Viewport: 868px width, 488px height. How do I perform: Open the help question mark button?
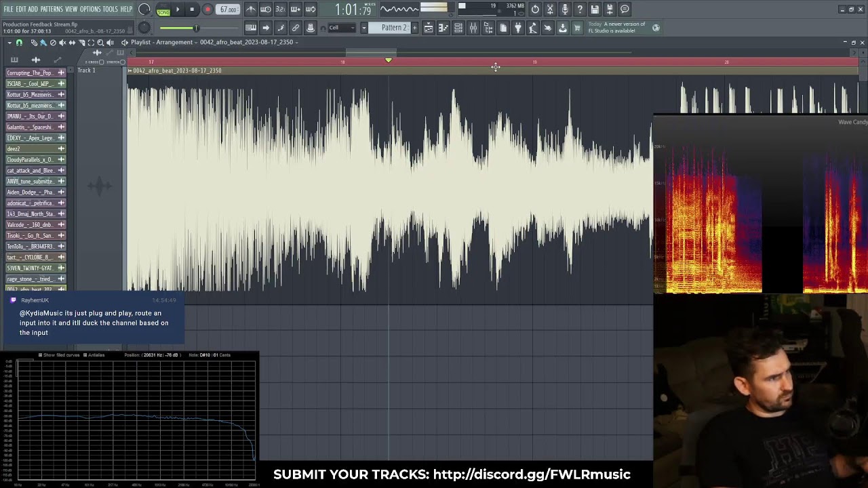pos(580,9)
